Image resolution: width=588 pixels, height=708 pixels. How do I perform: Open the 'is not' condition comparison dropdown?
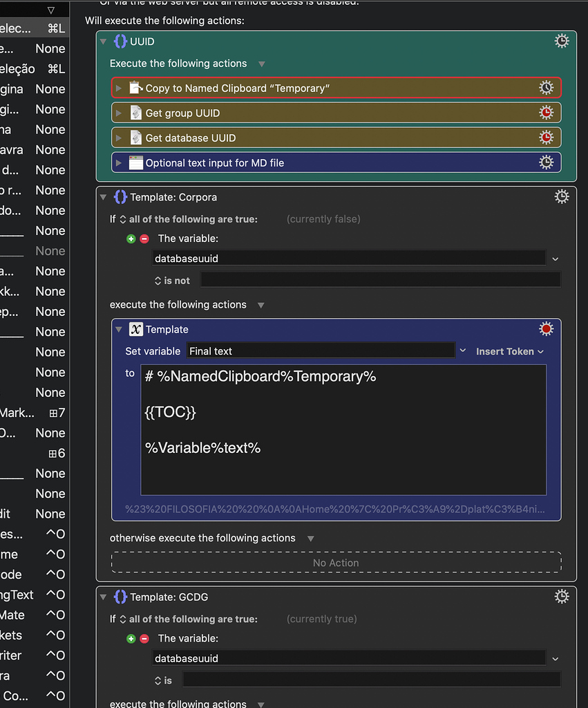point(172,281)
